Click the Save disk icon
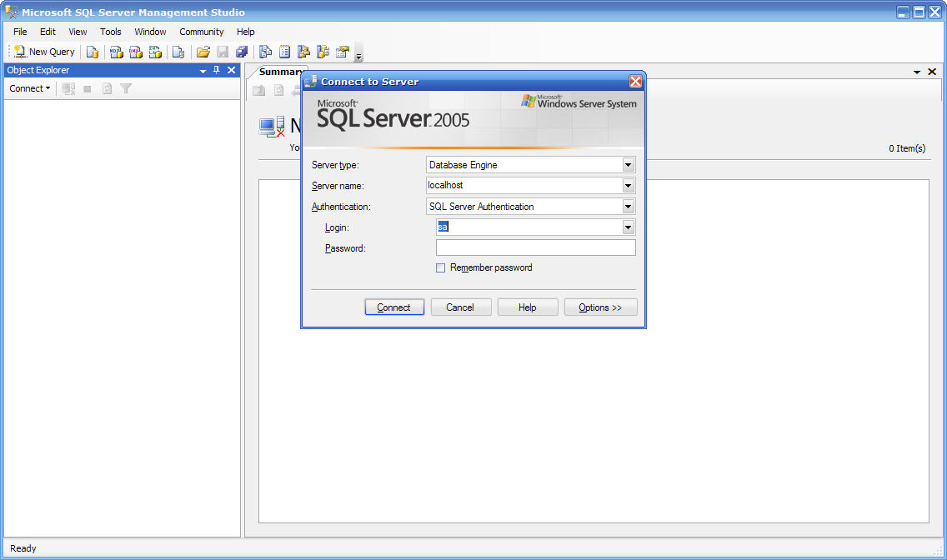The height and width of the screenshot is (560, 947). tap(223, 52)
